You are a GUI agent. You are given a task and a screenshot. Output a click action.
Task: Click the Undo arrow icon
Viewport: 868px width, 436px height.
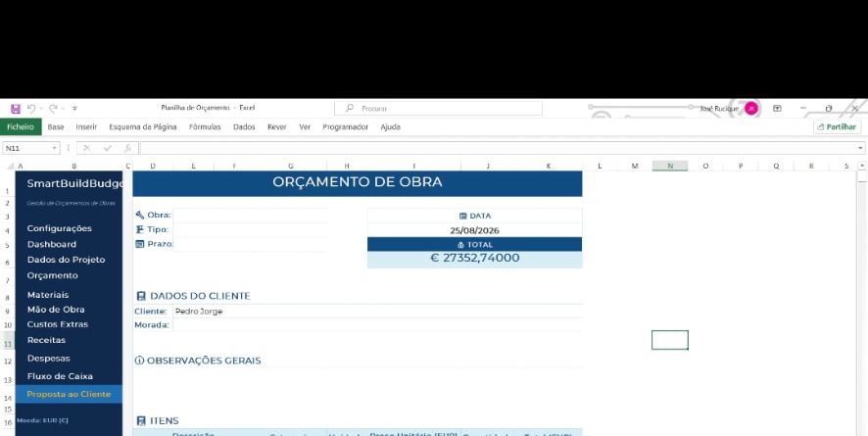coord(31,109)
